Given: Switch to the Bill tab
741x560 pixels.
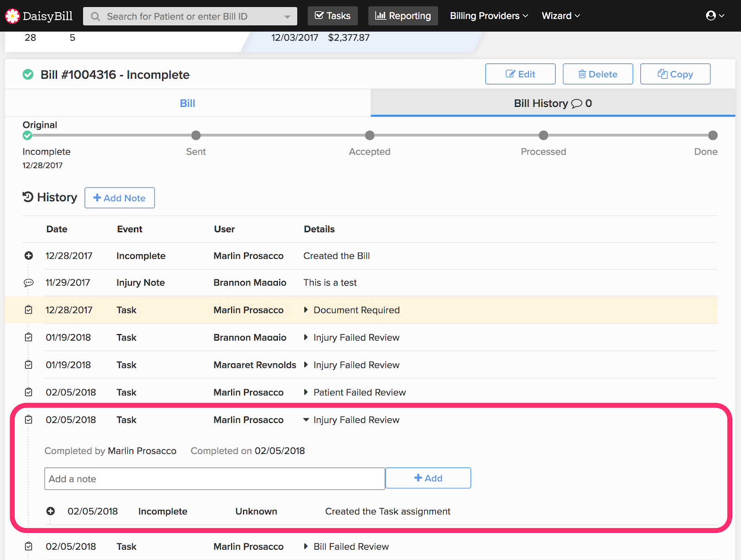Looking at the screenshot, I should 188,103.
